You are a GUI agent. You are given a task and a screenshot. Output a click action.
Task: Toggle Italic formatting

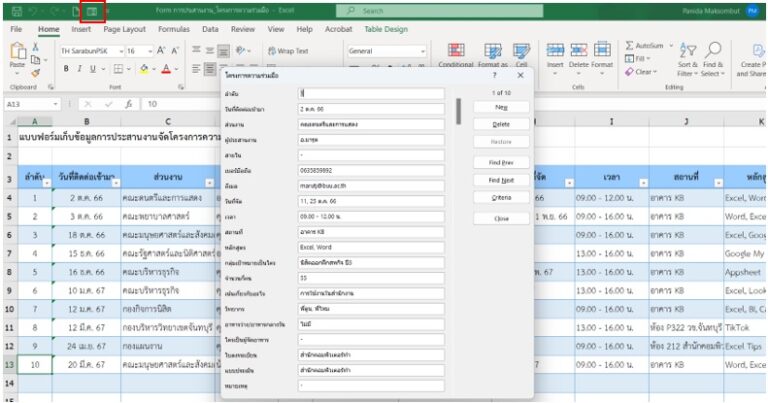pyautogui.click(x=78, y=68)
